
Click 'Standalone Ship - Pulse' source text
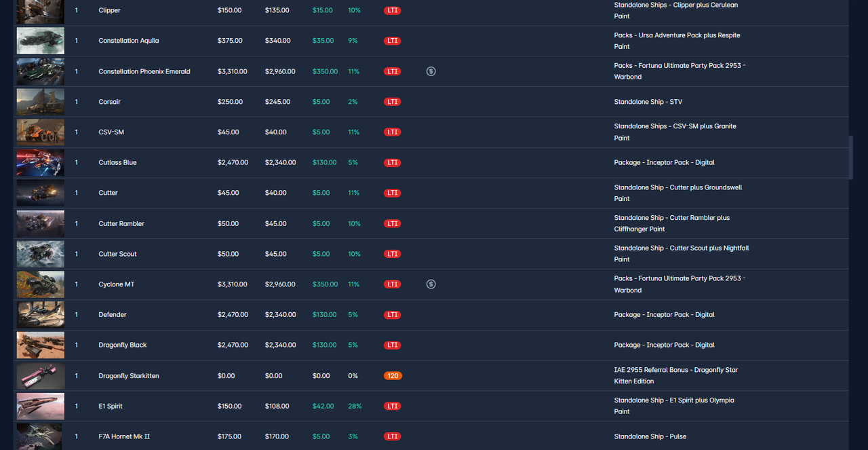coord(650,436)
